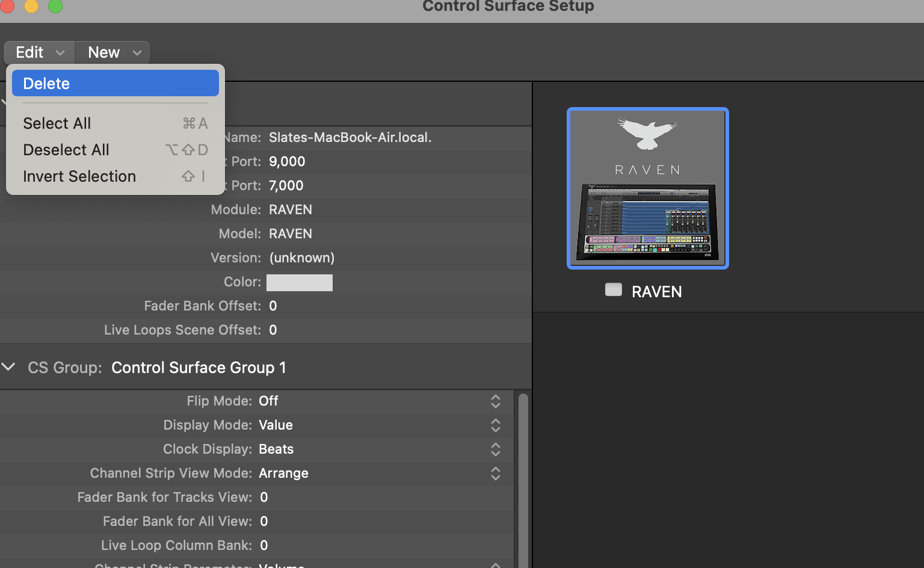Click the RAVEN label under thumbnail

656,292
